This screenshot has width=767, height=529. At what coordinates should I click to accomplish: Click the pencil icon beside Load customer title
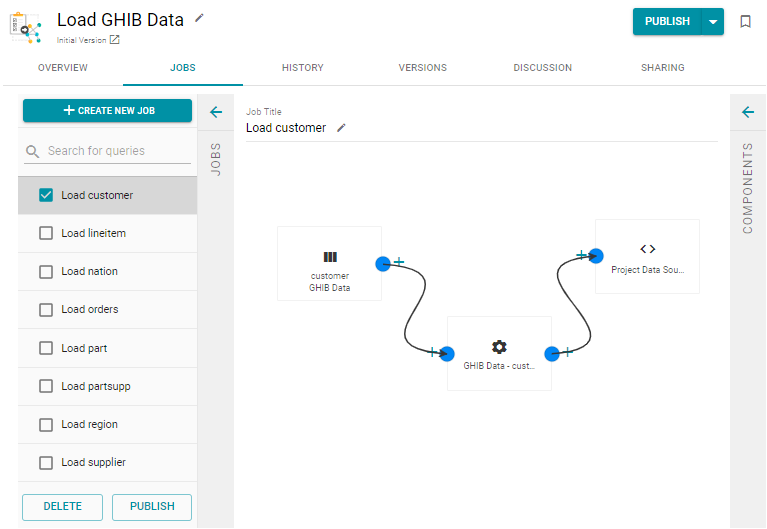tap(341, 128)
